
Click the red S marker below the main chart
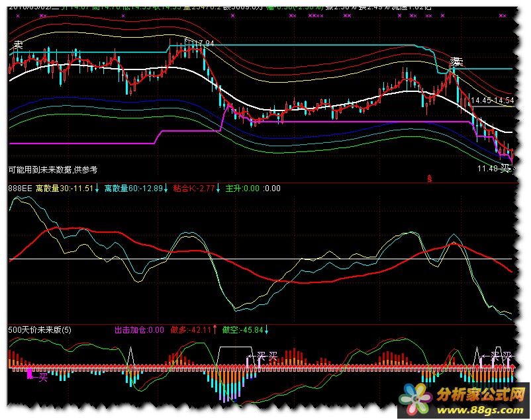[x=430, y=179]
